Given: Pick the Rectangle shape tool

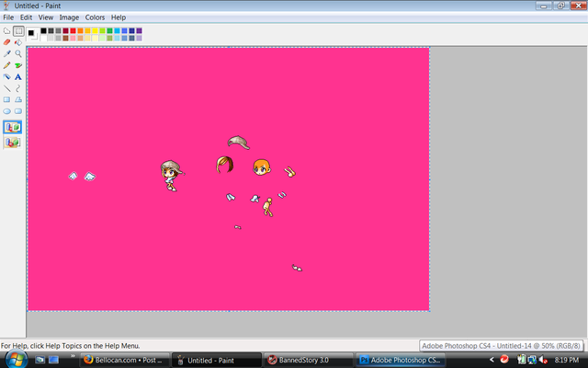Looking at the screenshot, I should click(6, 99).
